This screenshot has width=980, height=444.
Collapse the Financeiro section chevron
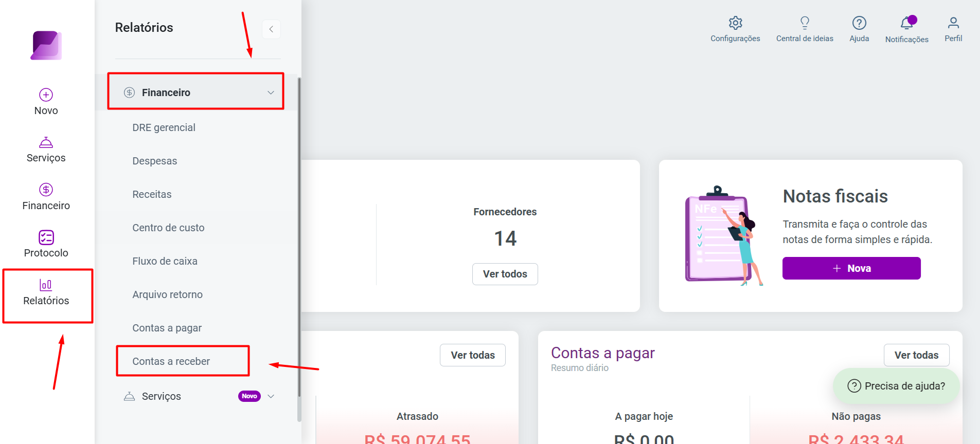point(271,92)
